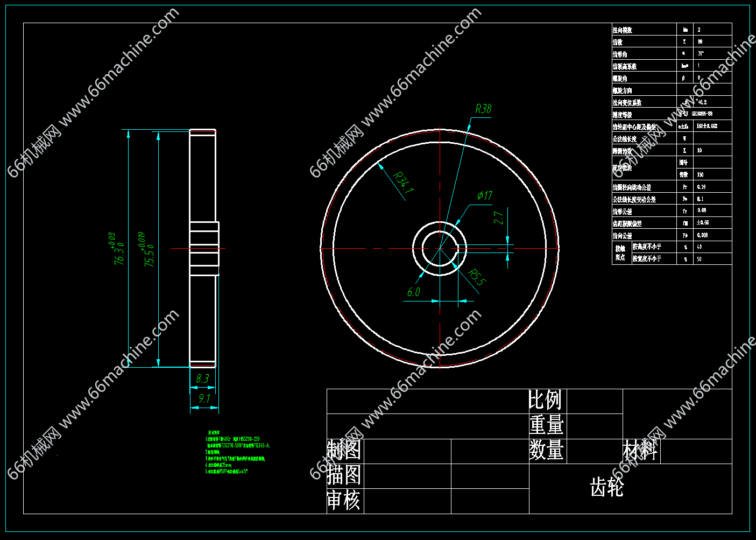Click the 制图 title block label

coord(344,450)
